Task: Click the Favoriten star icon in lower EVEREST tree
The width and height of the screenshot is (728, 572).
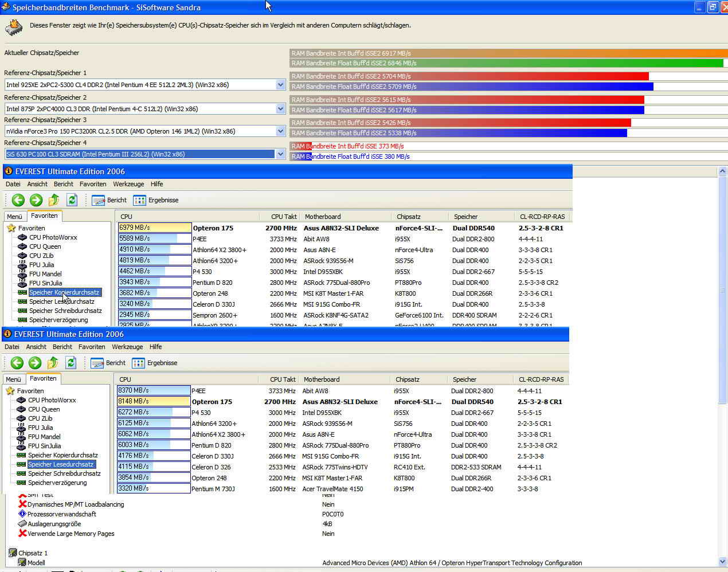Action: pos(10,390)
